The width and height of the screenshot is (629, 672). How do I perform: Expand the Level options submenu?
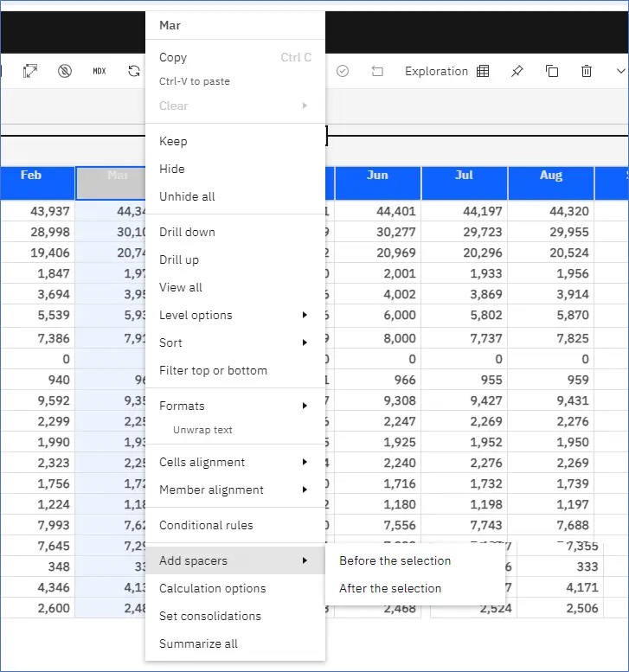click(235, 315)
